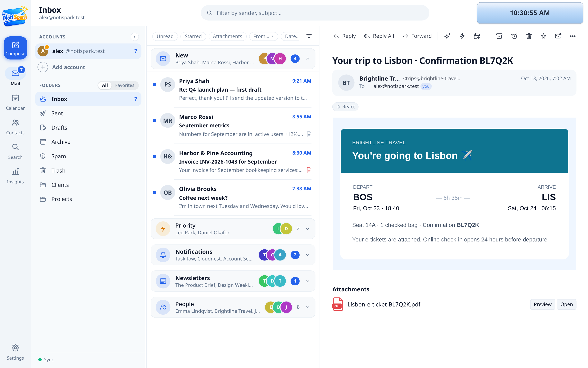
Task: Open the Contacts sidebar section
Action: (15, 127)
